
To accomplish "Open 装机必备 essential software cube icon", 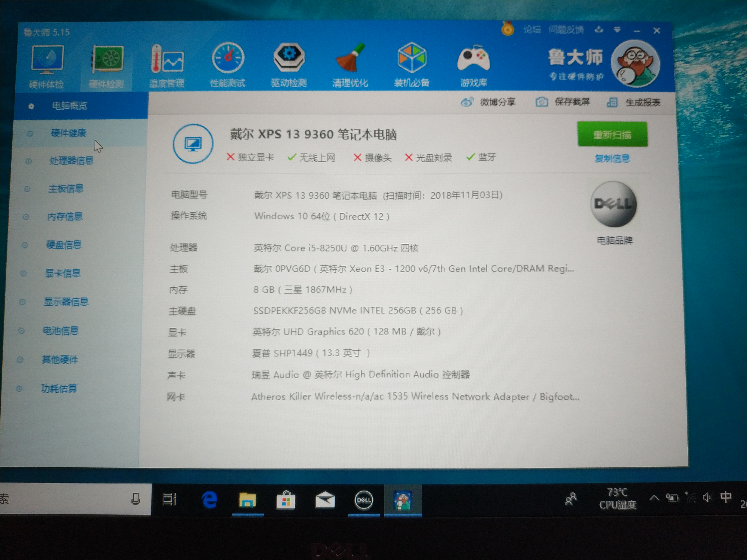I will coord(412,58).
